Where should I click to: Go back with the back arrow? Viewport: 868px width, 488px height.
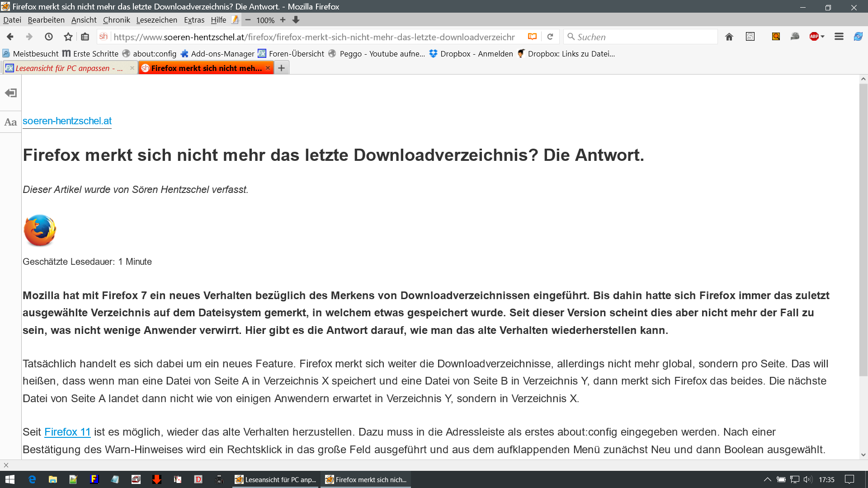click(x=10, y=37)
